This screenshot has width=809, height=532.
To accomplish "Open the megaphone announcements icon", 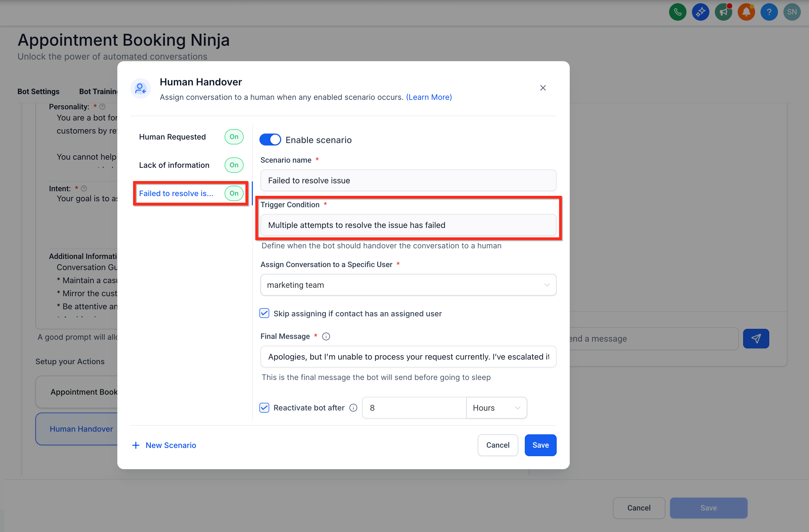I will [723, 12].
